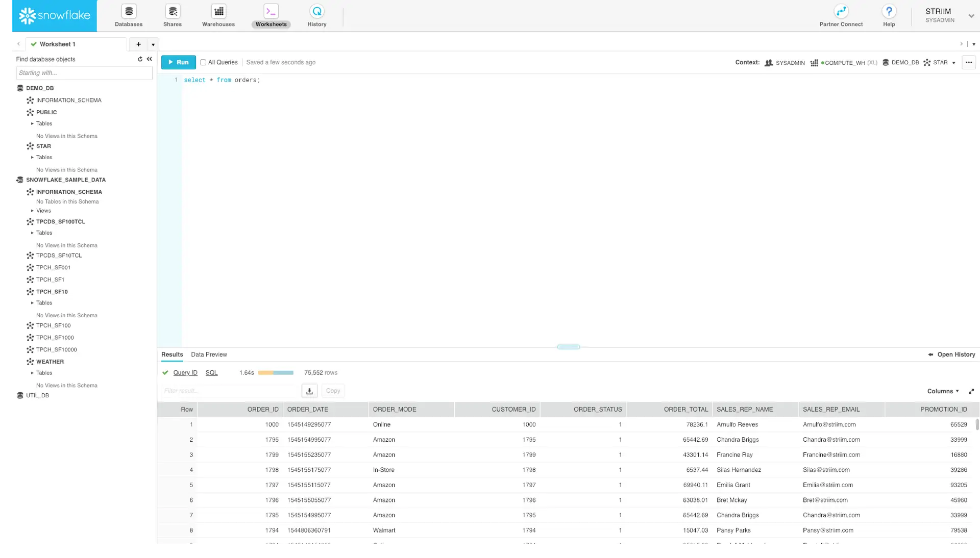The height and width of the screenshot is (558, 980).
Task: Enable the All Queries checkbox
Action: tap(203, 62)
